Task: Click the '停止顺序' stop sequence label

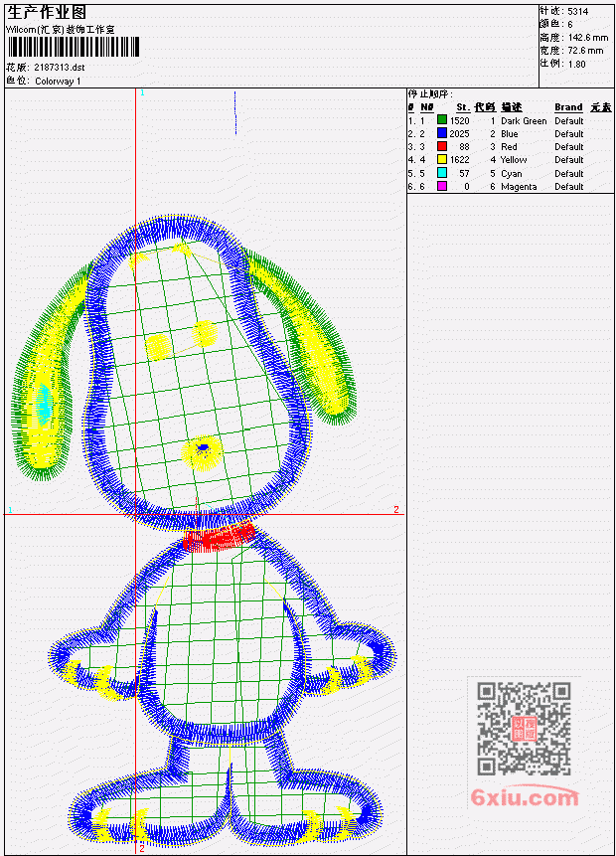Action: click(430, 93)
